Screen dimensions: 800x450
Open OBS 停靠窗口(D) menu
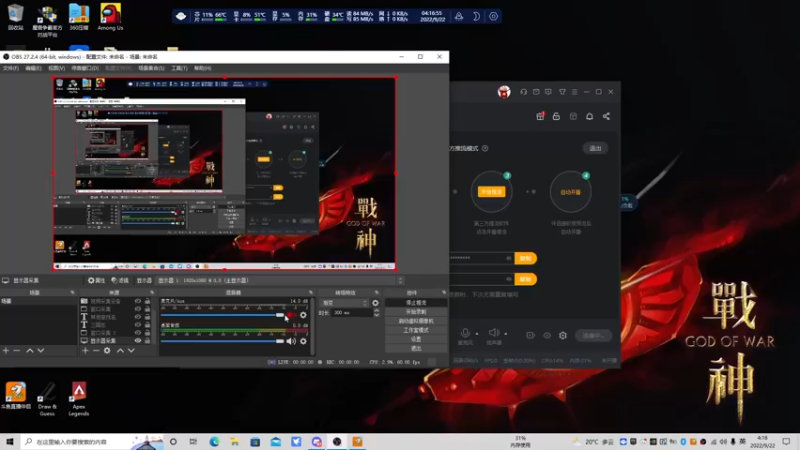[x=85, y=68]
